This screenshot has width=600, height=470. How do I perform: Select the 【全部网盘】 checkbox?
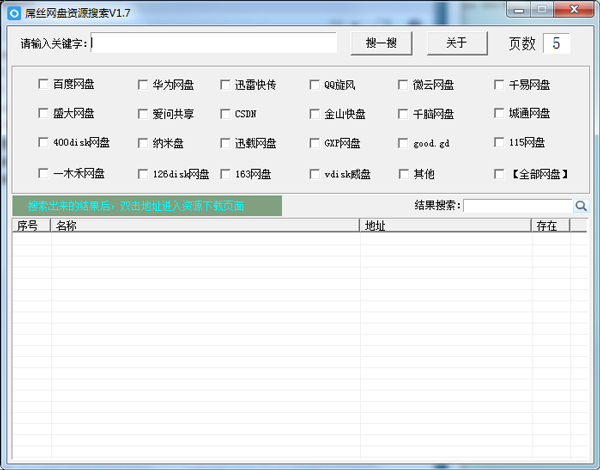[500, 174]
